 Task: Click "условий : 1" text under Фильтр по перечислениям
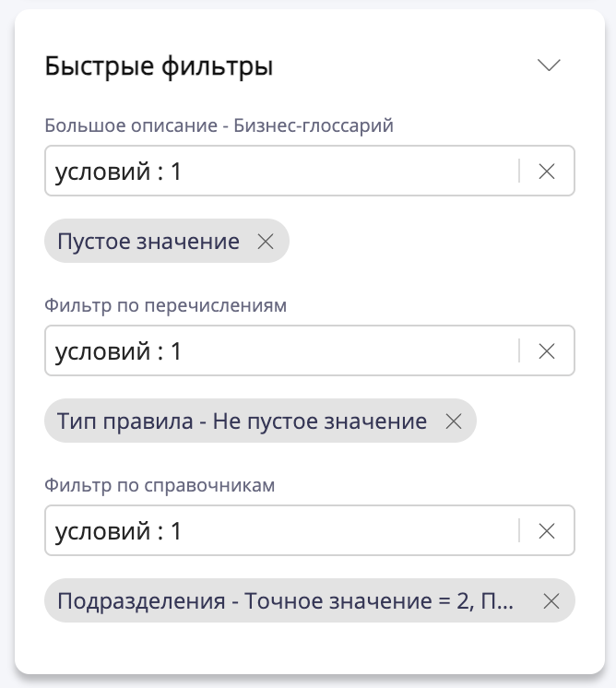[x=119, y=351]
